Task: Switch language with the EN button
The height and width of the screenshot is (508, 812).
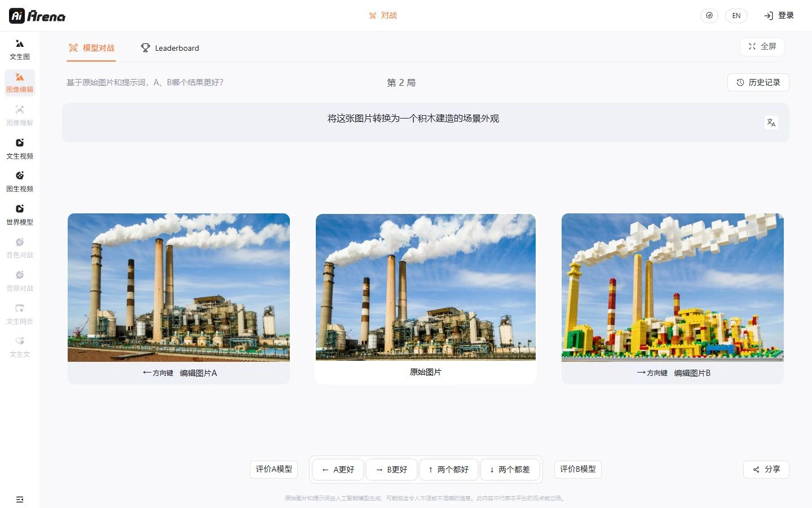Action: [736, 16]
